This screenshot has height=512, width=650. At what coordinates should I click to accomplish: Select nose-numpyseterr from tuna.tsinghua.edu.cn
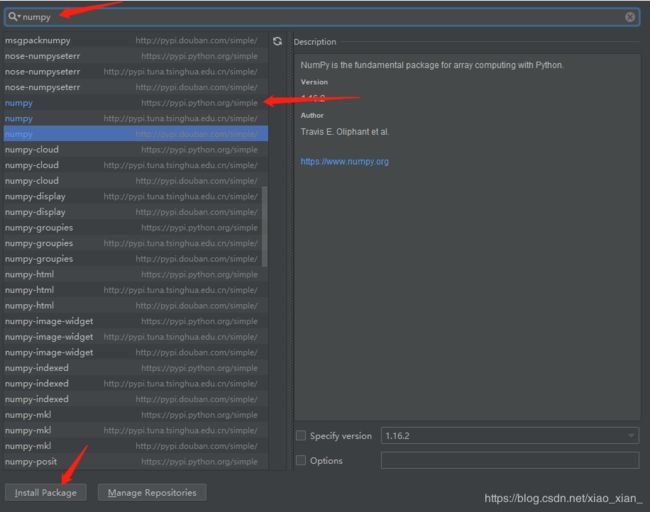(136, 72)
